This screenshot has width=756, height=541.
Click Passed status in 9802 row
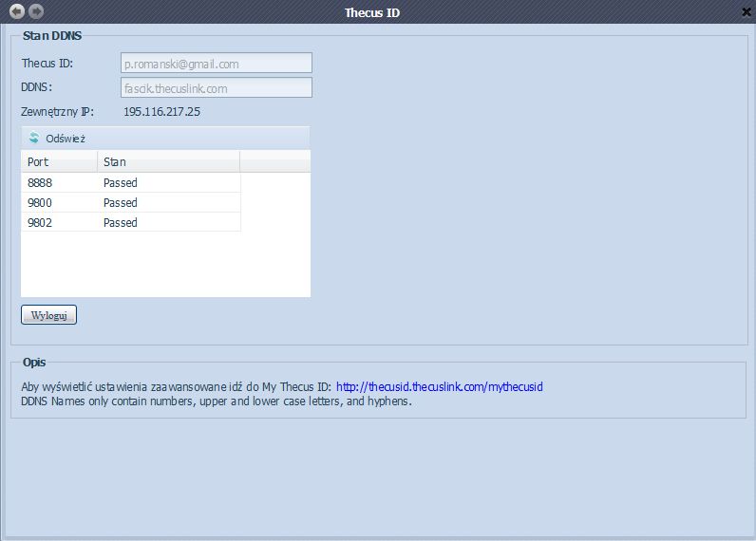pos(121,222)
